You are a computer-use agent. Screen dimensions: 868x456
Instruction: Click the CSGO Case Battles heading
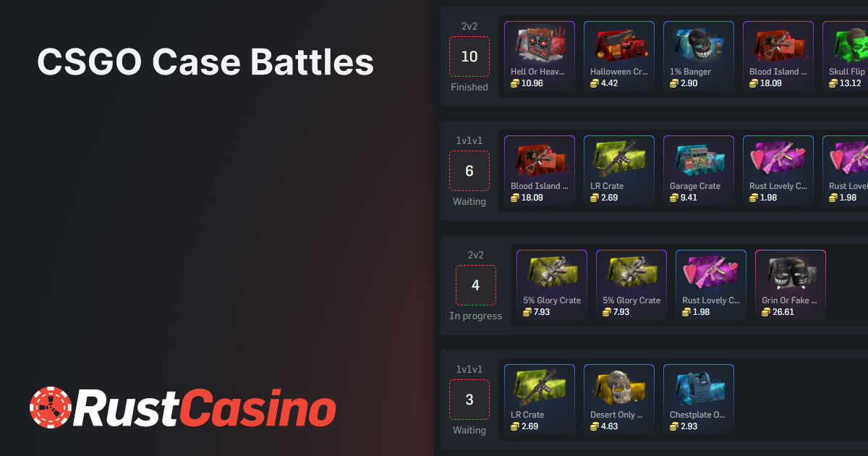pos(205,62)
